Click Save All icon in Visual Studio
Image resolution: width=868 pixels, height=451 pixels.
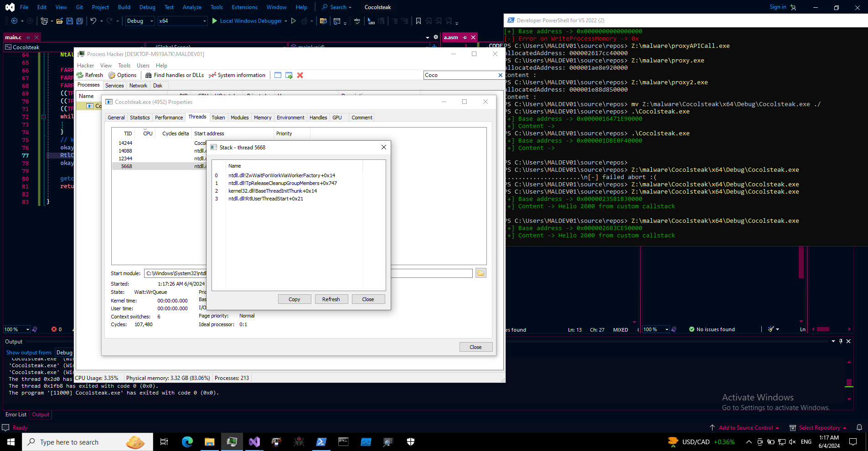(x=79, y=21)
